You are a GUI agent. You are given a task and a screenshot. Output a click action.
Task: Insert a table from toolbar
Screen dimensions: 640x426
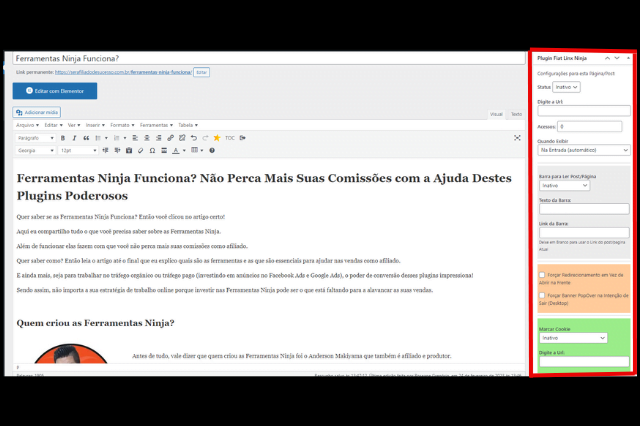click(x=195, y=150)
